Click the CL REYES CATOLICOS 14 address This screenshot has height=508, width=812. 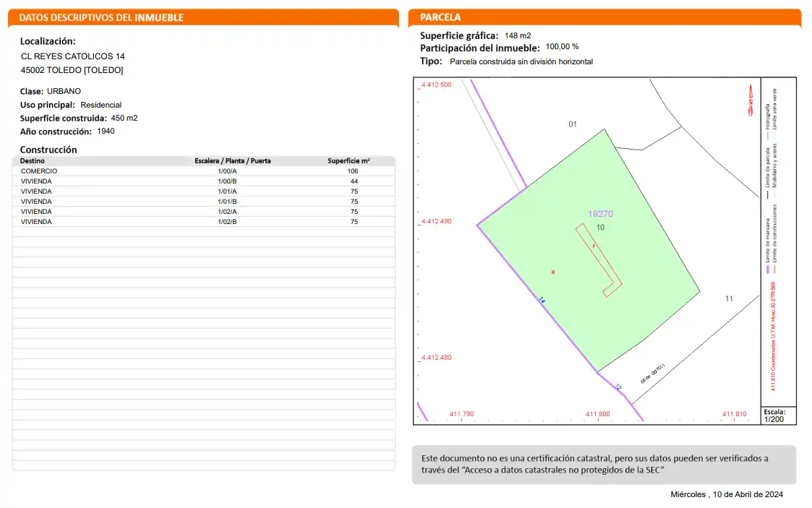click(x=72, y=56)
